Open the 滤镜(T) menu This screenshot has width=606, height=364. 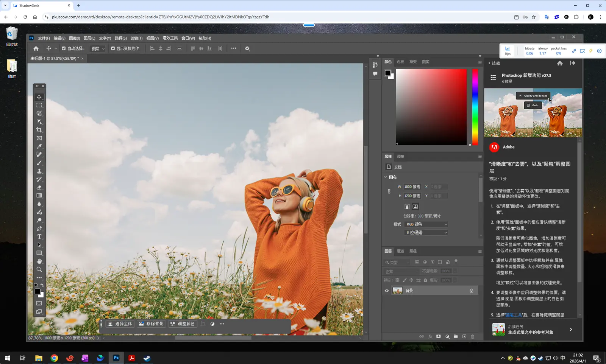(x=136, y=38)
